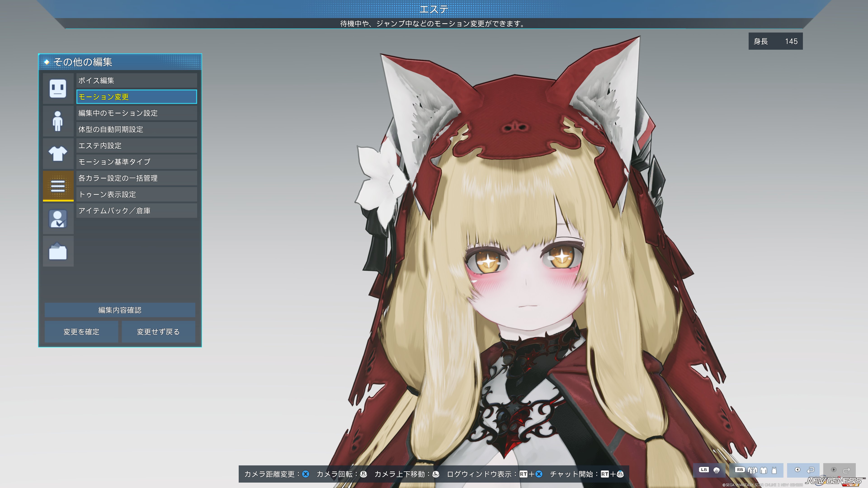Open ボイス編集 menu entry
Image resolution: width=868 pixels, height=488 pixels.
[x=137, y=80]
